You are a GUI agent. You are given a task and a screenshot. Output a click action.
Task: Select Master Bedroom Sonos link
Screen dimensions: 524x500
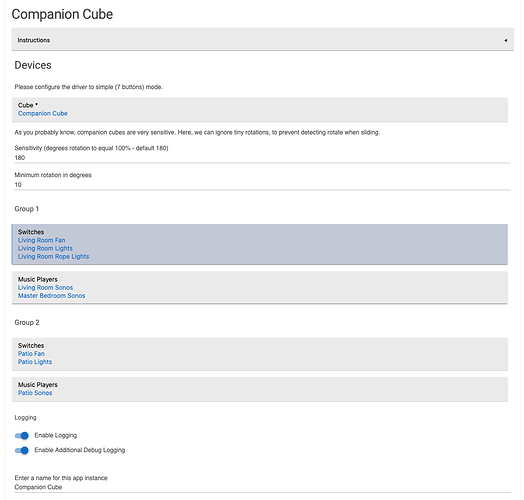point(51,296)
